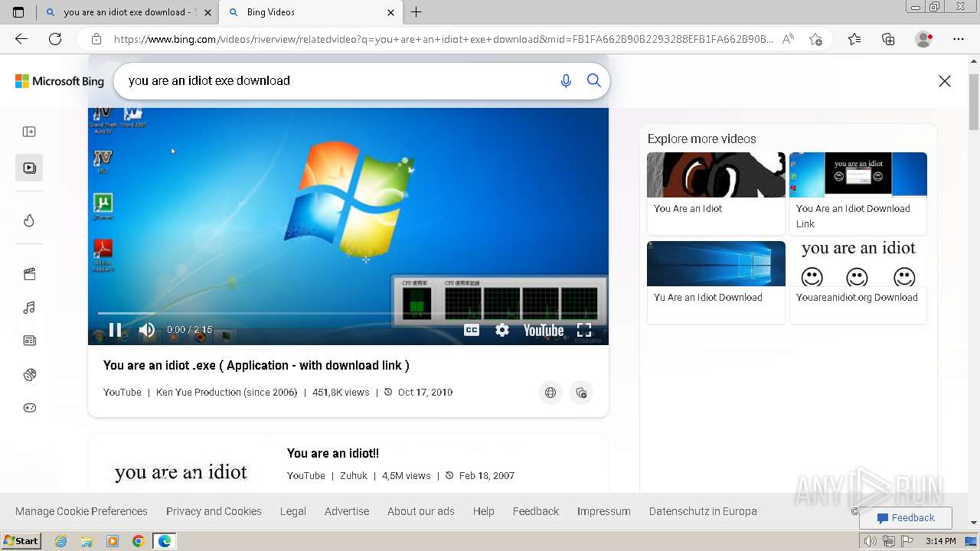Add this page to favorites
The width and height of the screenshot is (980, 551).
[815, 39]
